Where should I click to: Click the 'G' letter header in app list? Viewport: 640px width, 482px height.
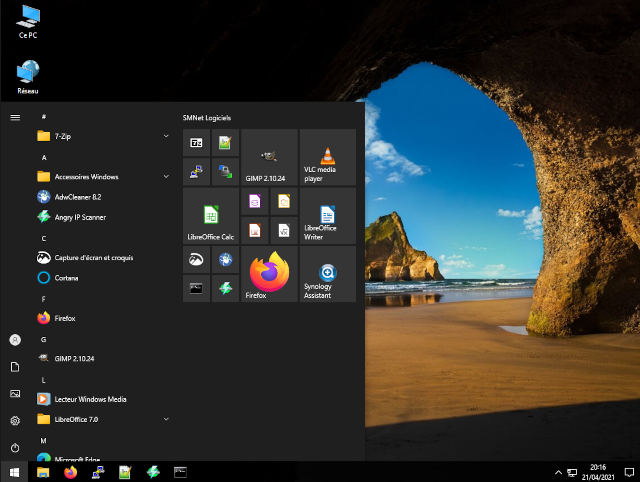click(44, 340)
